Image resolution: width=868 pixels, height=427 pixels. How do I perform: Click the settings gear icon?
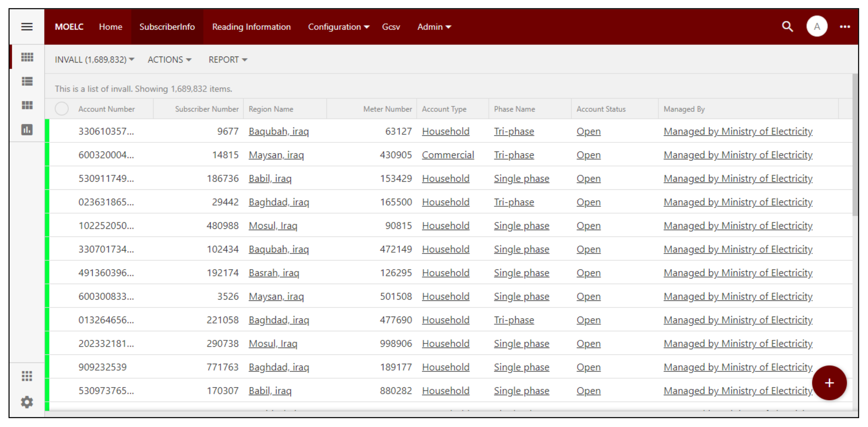tap(27, 402)
